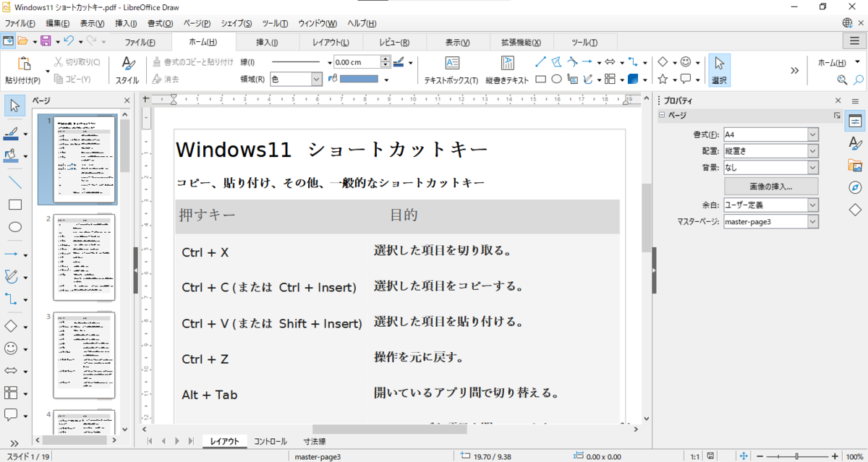Open the hamburger menu on the tab bar
Screen dimensions: 868x462
coord(854,41)
